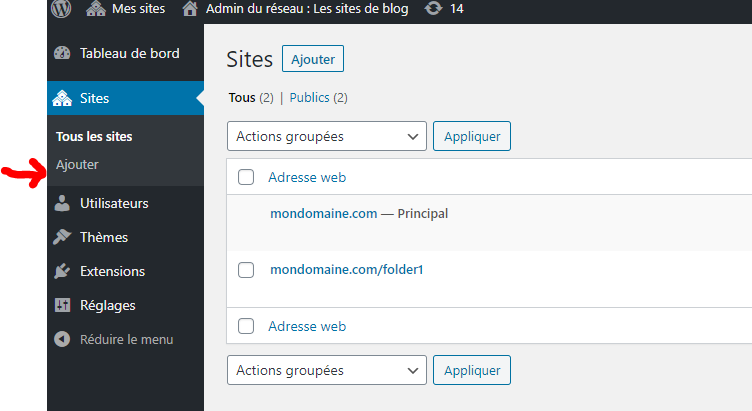Click the Thèmes brush icon
The width and height of the screenshot is (752, 411).
63,238
